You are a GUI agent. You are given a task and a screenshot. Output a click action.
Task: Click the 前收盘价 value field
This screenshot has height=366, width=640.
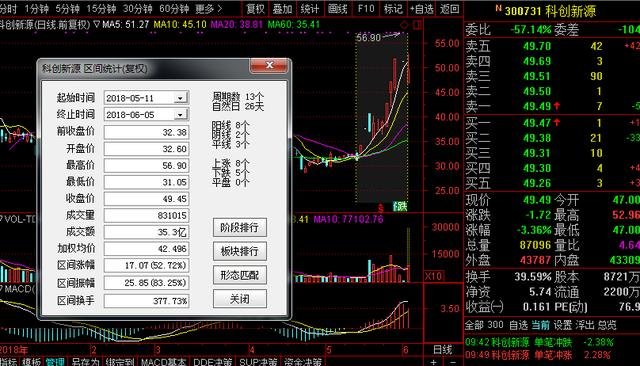(146, 132)
